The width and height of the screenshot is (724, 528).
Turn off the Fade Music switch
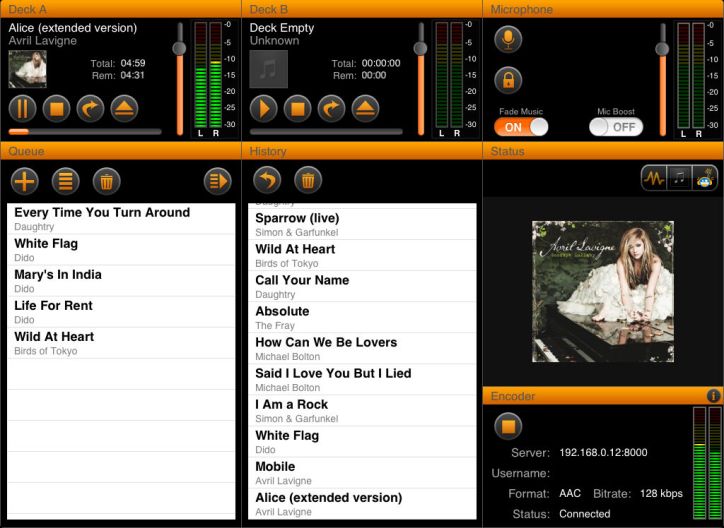point(521,127)
